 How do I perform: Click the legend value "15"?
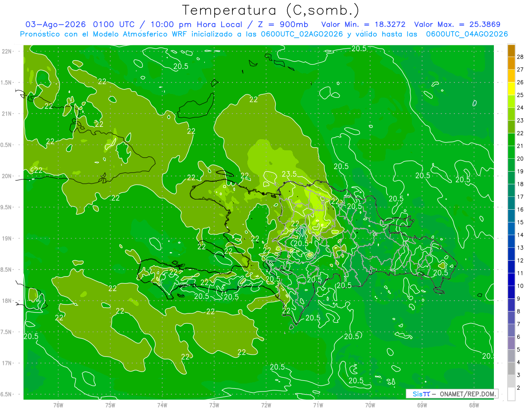(x=520, y=222)
